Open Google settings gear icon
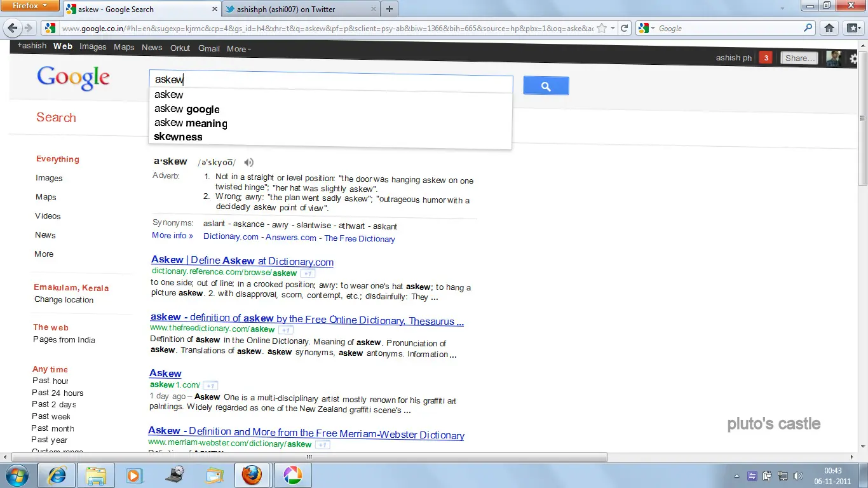Screen dimensions: 868x488 point(853,59)
